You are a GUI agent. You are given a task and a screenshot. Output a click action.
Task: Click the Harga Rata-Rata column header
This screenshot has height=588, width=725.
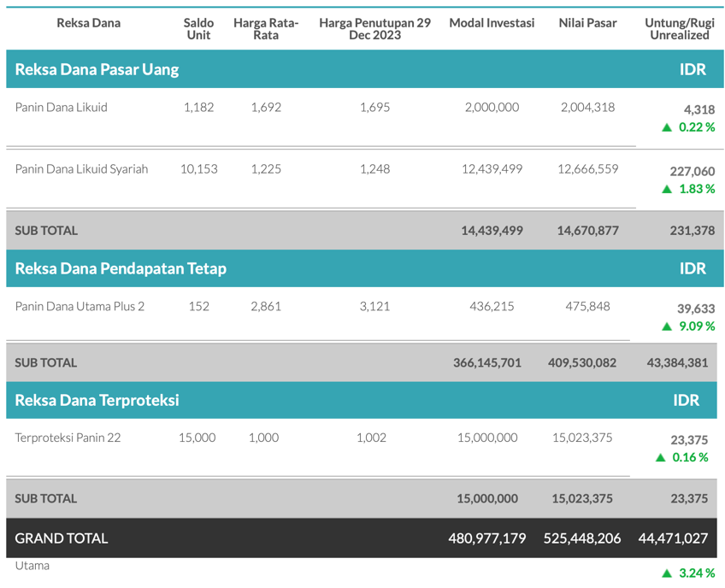266,29
